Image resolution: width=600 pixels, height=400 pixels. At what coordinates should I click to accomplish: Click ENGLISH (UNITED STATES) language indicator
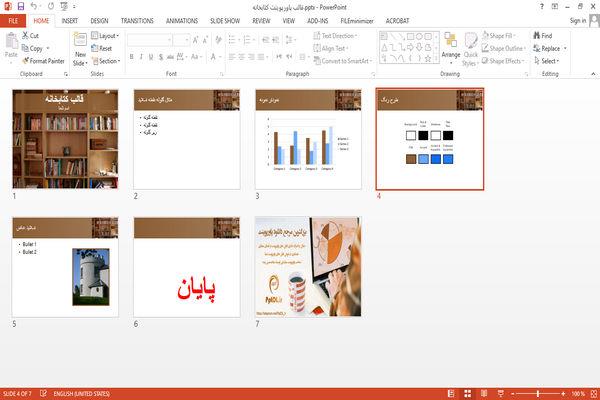tap(82, 393)
